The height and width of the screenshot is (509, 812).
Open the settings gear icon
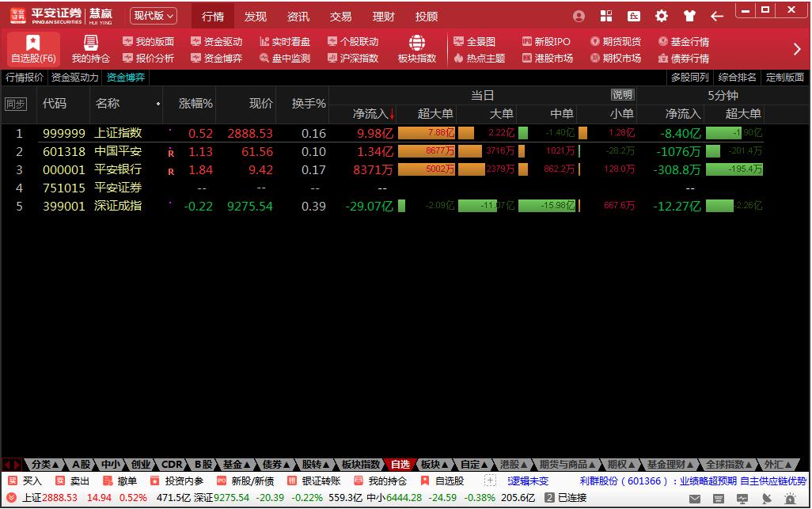pyautogui.click(x=662, y=17)
